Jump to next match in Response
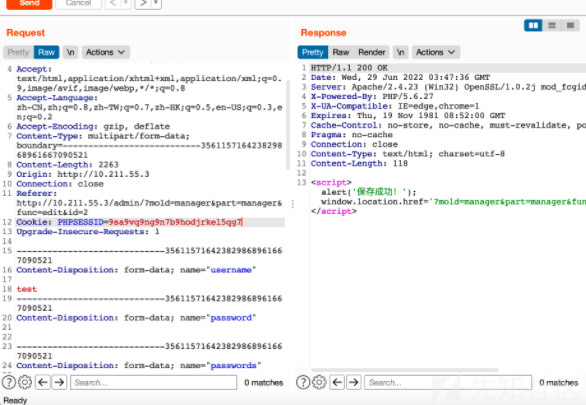 [x=354, y=382]
